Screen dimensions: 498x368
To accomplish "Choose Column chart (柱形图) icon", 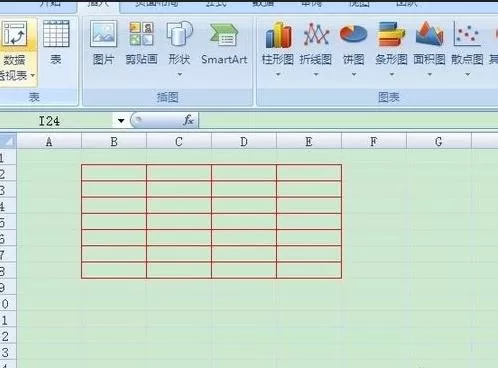I will [278, 35].
